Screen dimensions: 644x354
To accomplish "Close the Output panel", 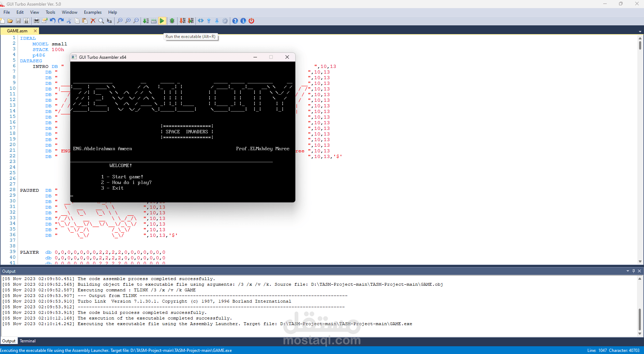I will 639,271.
